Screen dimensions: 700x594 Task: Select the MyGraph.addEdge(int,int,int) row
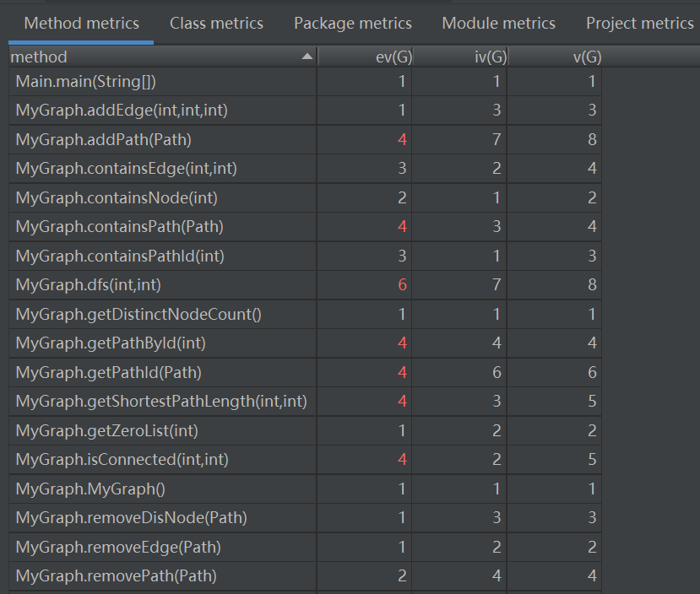305,111
